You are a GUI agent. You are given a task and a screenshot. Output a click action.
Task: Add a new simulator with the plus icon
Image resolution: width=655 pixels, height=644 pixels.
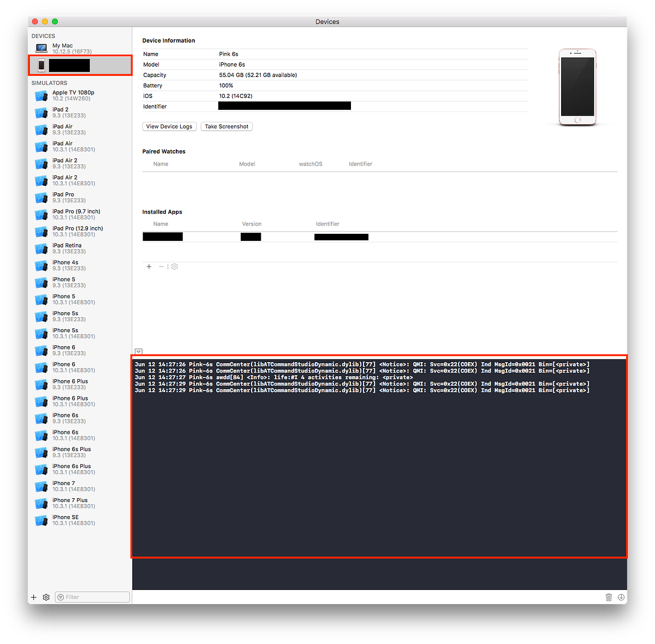coord(33,597)
